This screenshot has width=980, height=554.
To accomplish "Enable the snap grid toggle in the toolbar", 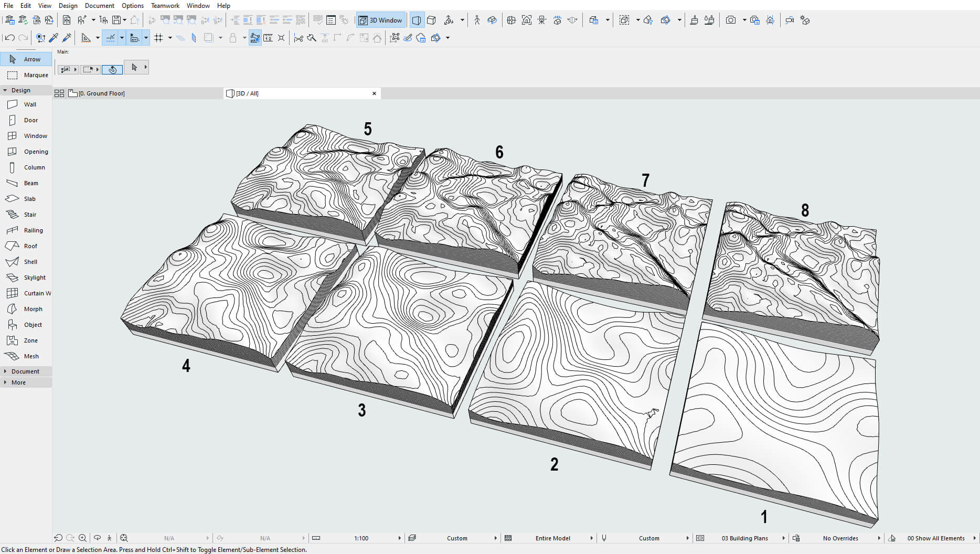I will tap(158, 37).
